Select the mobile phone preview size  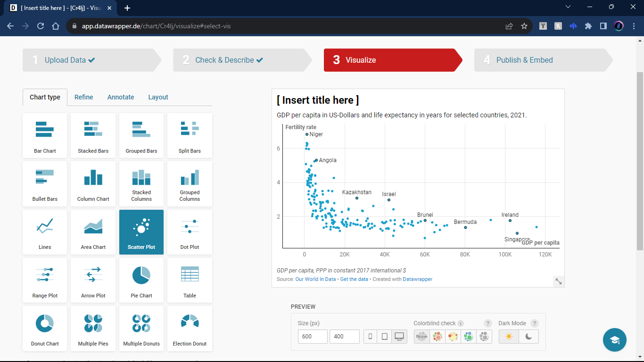[x=370, y=337]
